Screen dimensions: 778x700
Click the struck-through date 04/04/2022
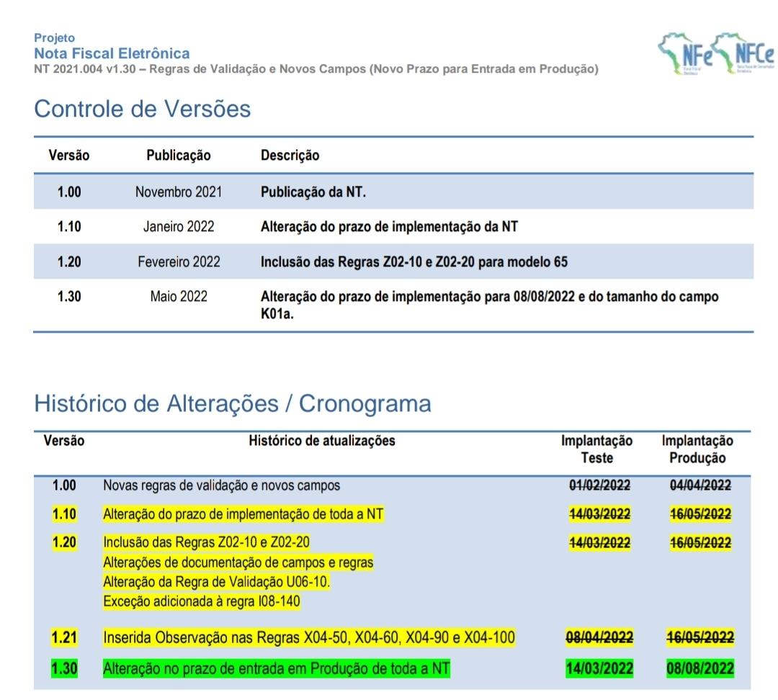tap(701, 485)
